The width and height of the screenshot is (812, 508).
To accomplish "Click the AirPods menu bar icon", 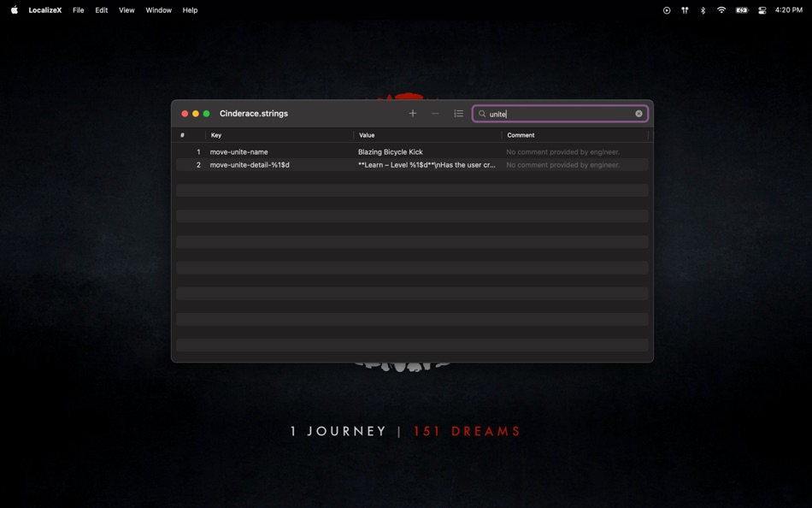I will (x=685, y=10).
